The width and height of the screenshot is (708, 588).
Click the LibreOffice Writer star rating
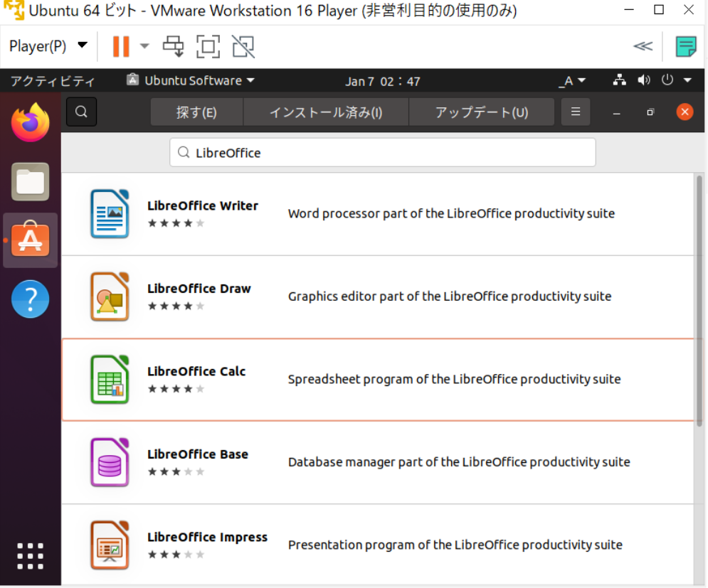point(176,223)
